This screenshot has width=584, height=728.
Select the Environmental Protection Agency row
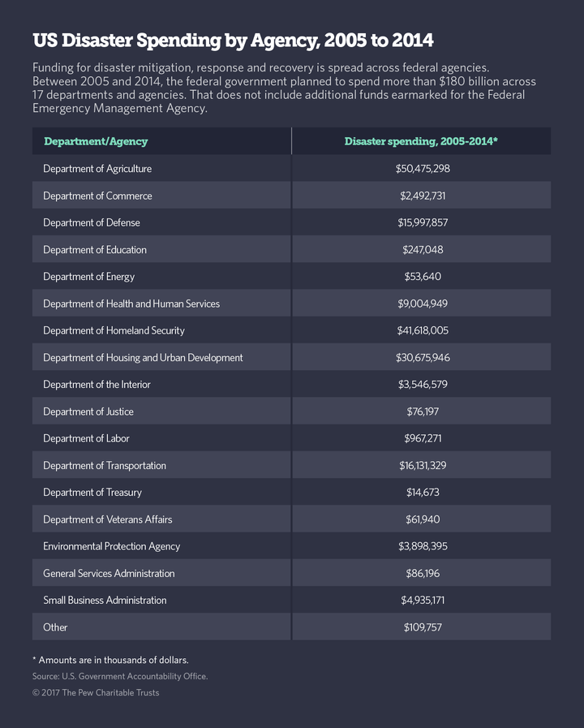[x=291, y=545]
